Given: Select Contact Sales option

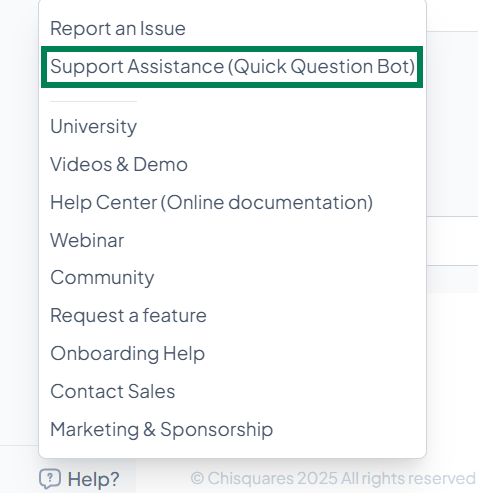Looking at the screenshot, I should [113, 391].
